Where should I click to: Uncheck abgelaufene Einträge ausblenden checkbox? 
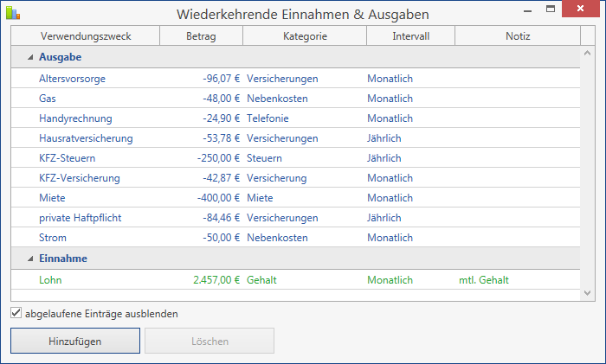coord(16,313)
